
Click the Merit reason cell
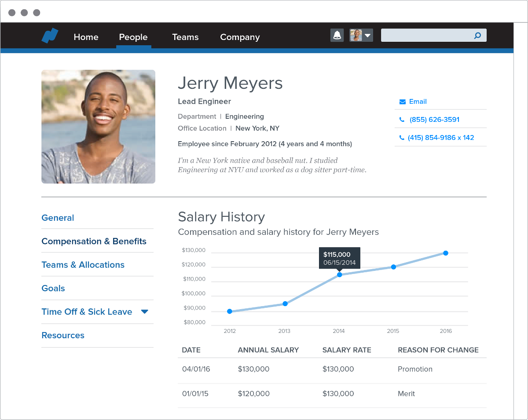(x=407, y=394)
